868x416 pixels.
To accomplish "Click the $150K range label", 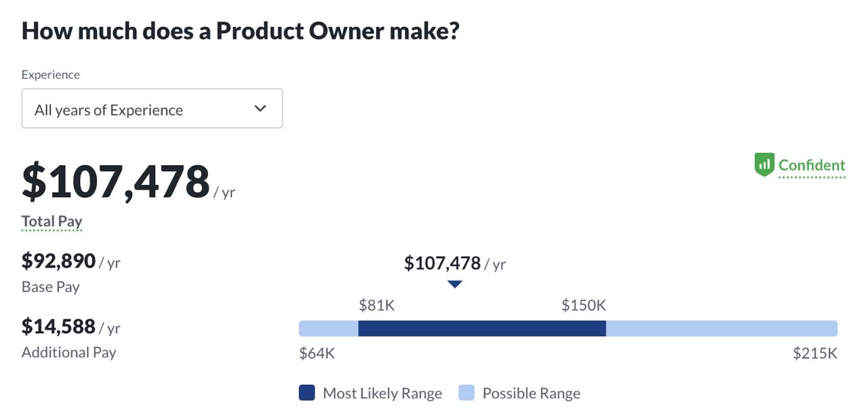I will (583, 306).
